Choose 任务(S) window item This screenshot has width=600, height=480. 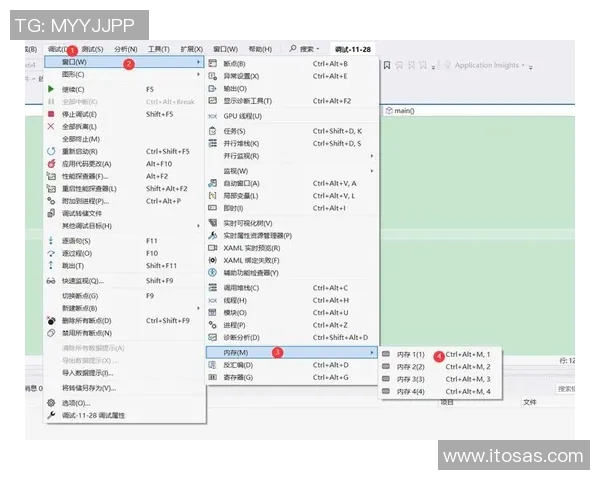(292, 131)
